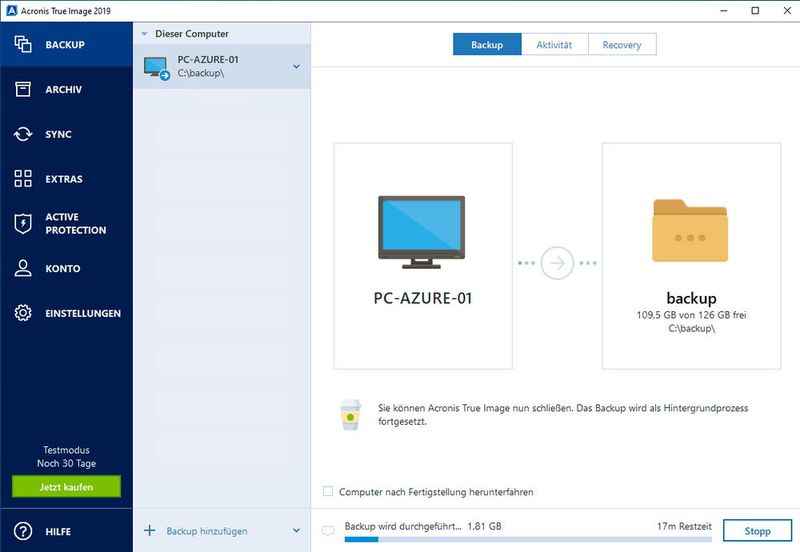Screen dimensions: 800x552
Task: Enable Computer nach Fertigstellung herunterfahren checkbox
Action: 328,491
